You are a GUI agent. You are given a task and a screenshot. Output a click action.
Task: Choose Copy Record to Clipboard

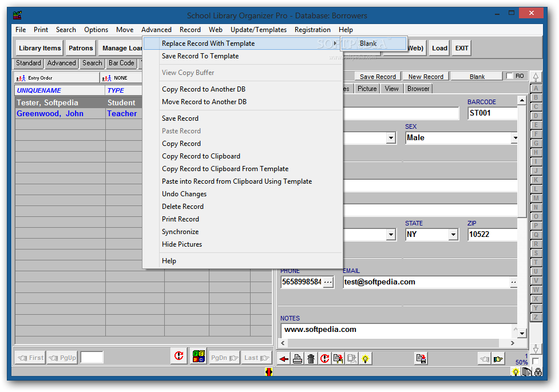coord(243,156)
